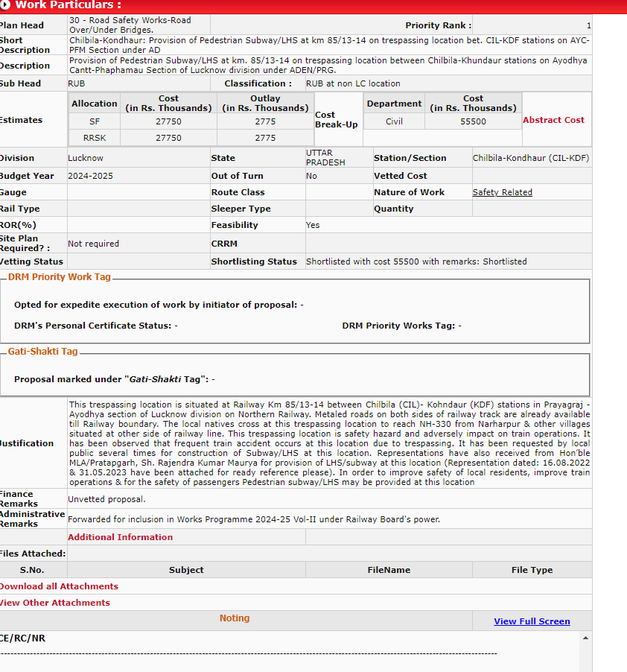The height and width of the screenshot is (672, 627).
Task: Click Cost Break-Up label
Action: 336,119
